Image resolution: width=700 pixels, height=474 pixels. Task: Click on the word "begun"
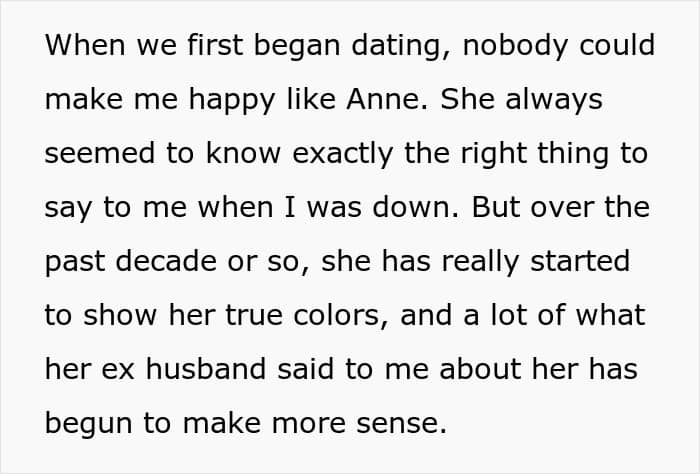pos(88,424)
